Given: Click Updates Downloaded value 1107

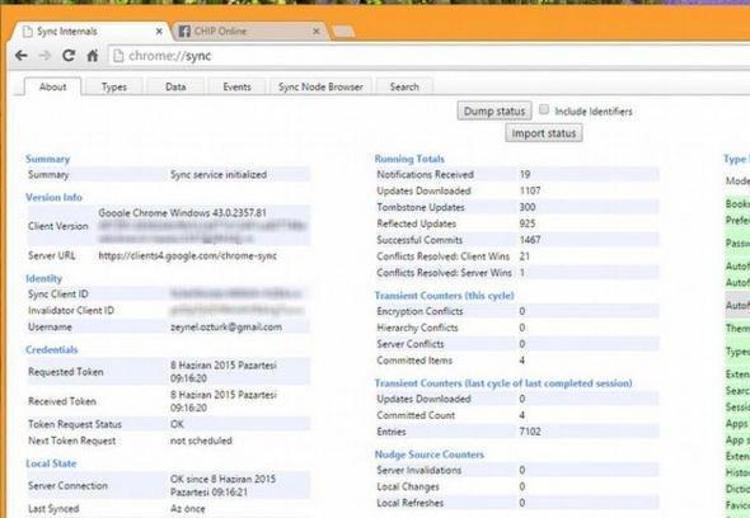Looking at the screenshot, I should pyautogui.click(x=530, y=191).
